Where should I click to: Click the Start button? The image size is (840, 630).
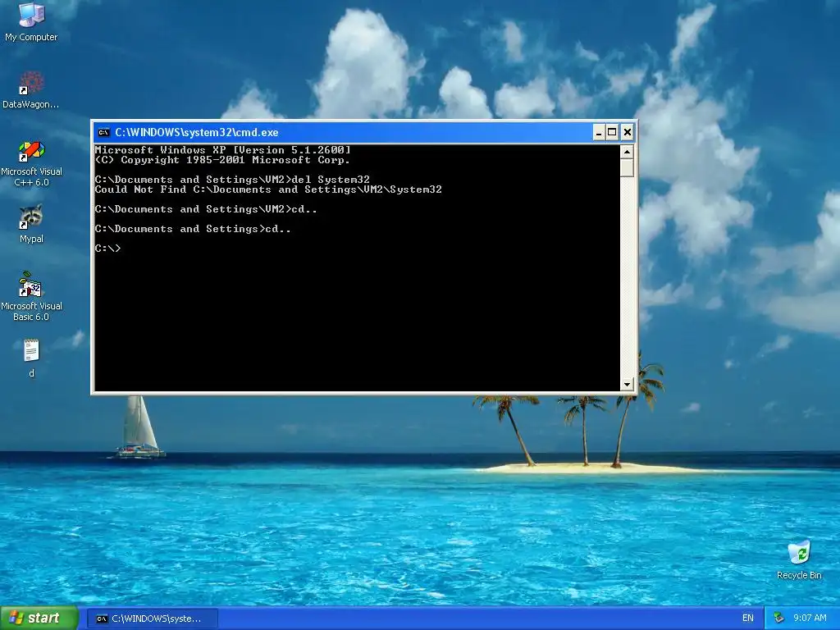[x=39, y=619]
